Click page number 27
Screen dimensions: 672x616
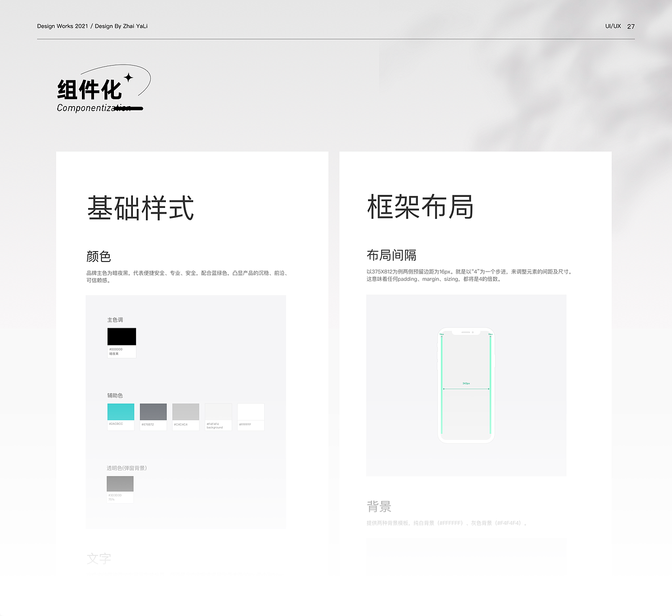click(x=631, y=26)
